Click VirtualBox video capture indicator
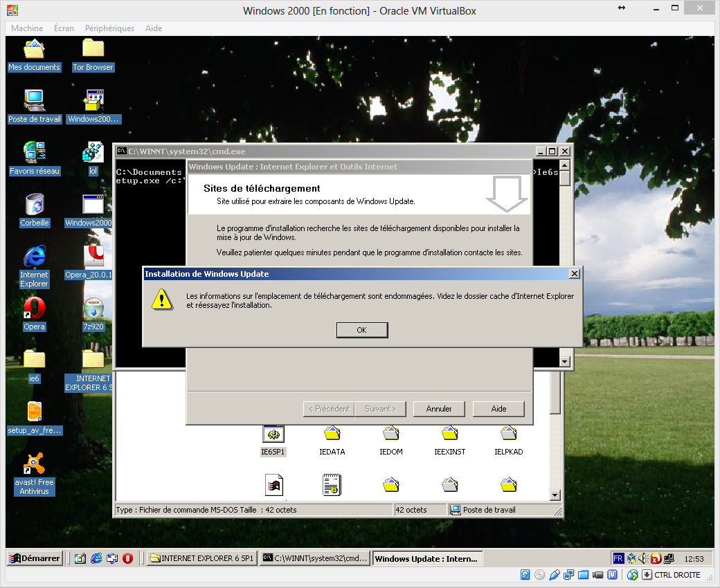720x588 pixels. (598, 575)
